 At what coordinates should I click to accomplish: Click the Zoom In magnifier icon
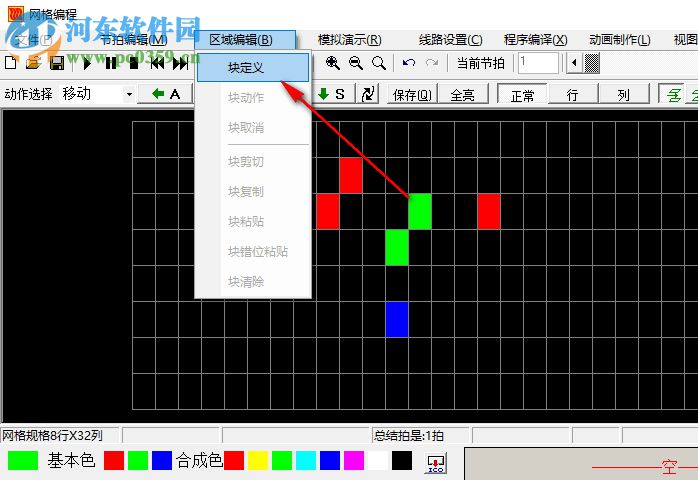point(333,63)
